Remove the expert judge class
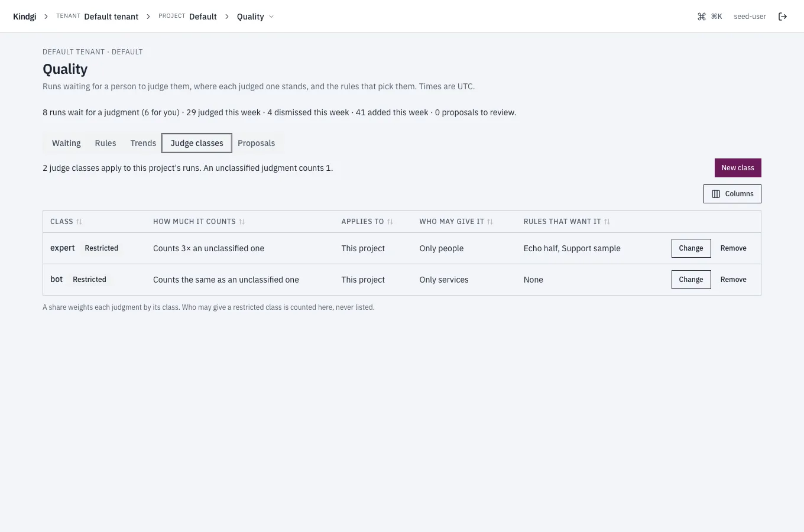804x532 pixels. coord(733,248)
